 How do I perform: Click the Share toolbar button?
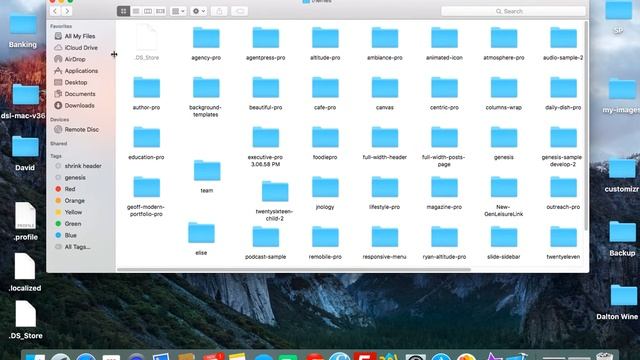point(219,11)
